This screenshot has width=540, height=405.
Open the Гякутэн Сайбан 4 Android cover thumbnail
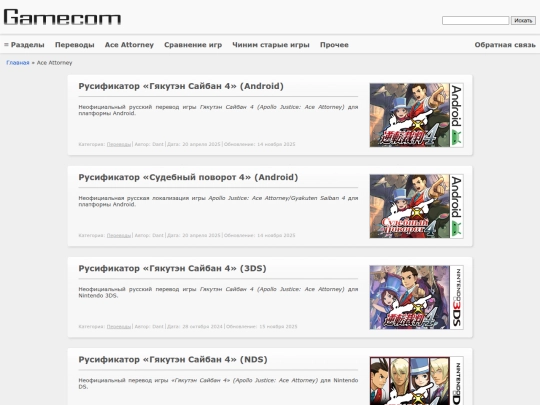point(416,115)
